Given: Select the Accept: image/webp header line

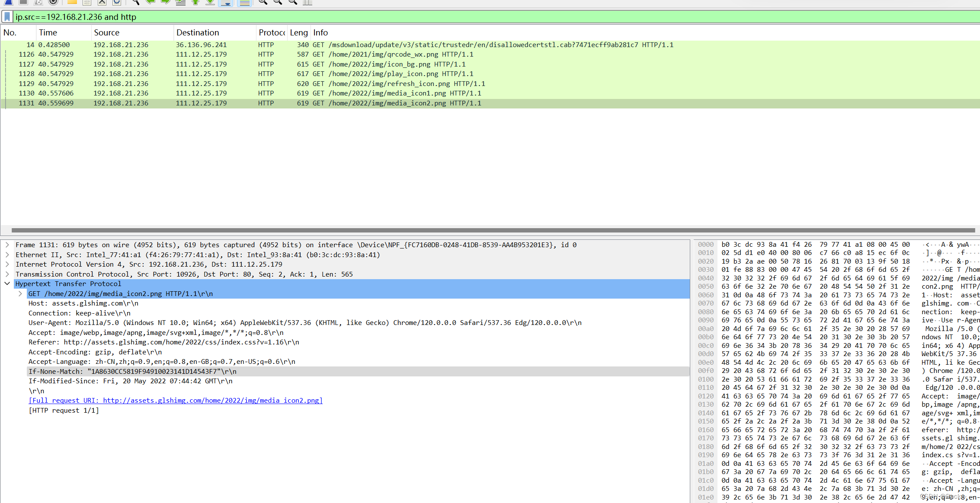Looking at the screenshot, I should point(156,333).
